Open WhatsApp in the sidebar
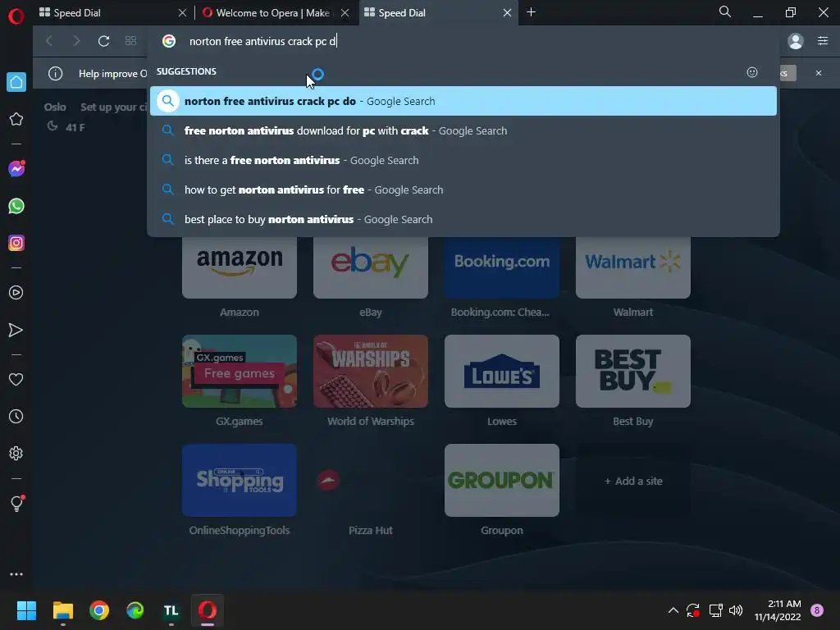 pos(16,206)
